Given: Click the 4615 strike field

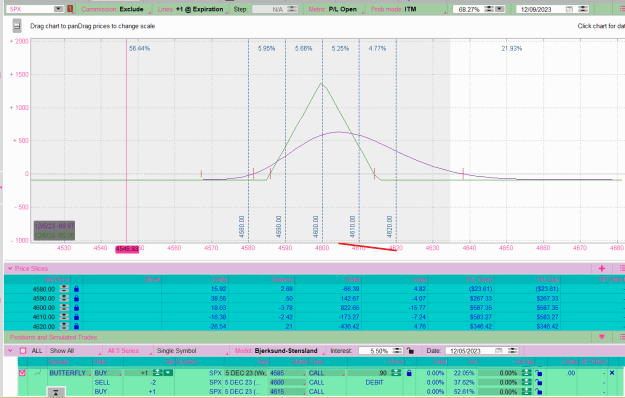Looking at the screenshot, I should (x=287, y=392).
